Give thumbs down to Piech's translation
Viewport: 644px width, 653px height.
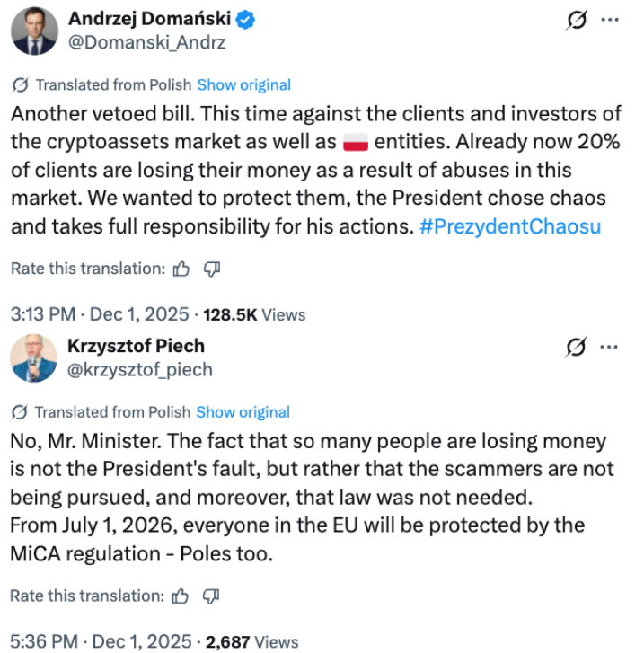click(x=212, y=595)
